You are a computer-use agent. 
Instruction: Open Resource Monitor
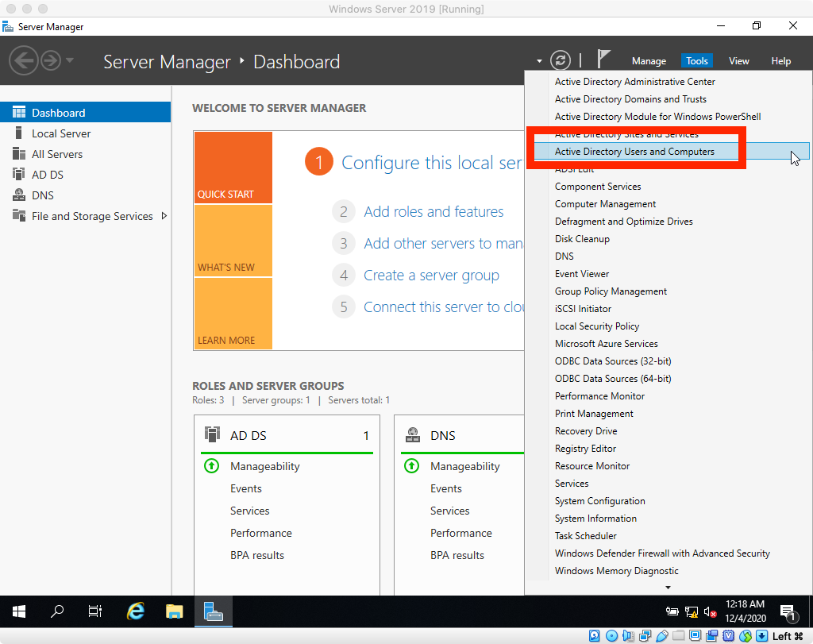[x=592, y=466]
